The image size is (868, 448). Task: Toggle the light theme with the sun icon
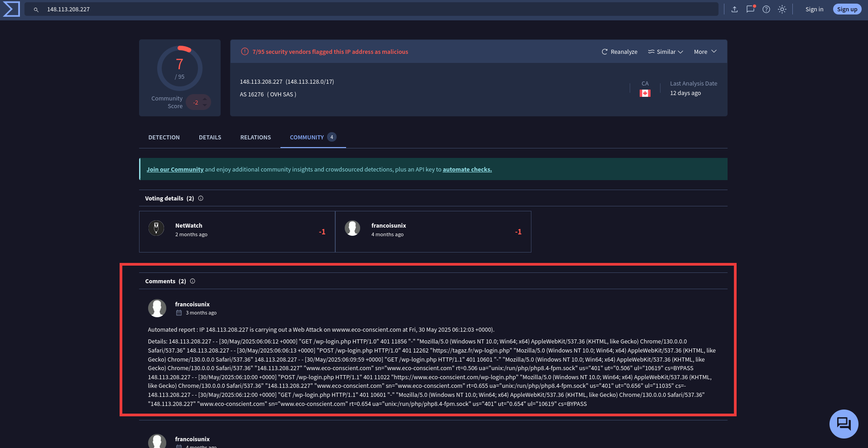(x=782, y=9)
